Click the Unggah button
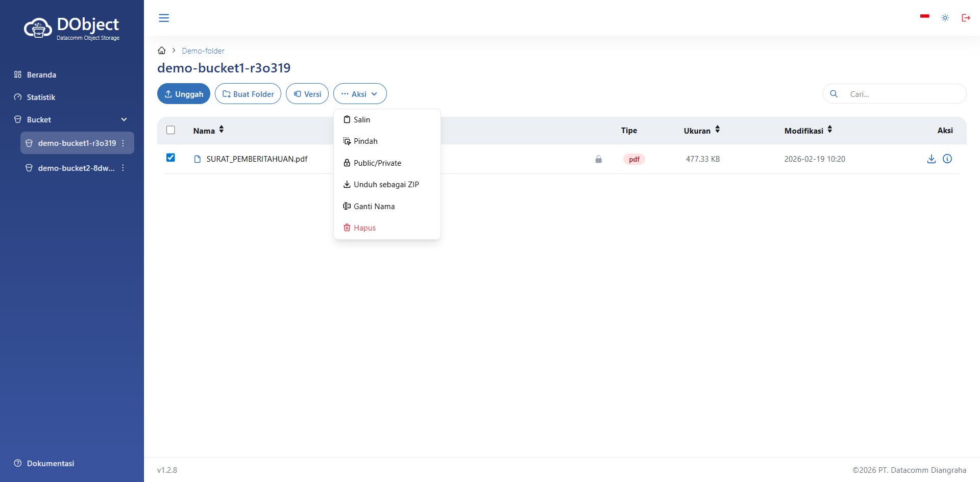 184,94
